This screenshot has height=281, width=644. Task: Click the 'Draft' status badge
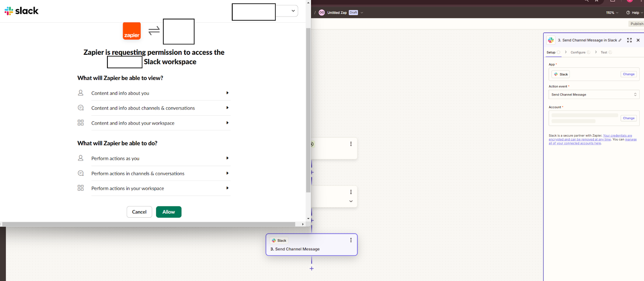pos(353,12)
